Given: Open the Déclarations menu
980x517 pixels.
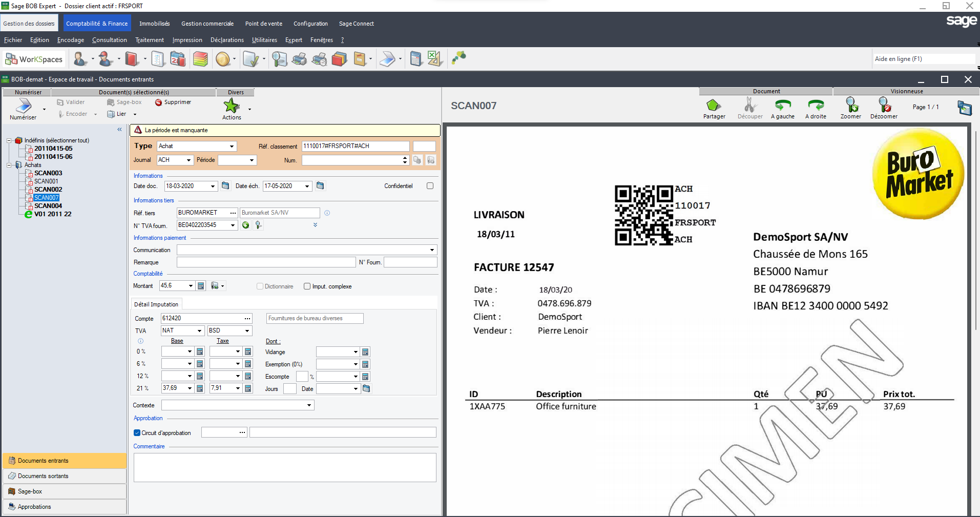Looking at the screenshot, I should (227, 40).
